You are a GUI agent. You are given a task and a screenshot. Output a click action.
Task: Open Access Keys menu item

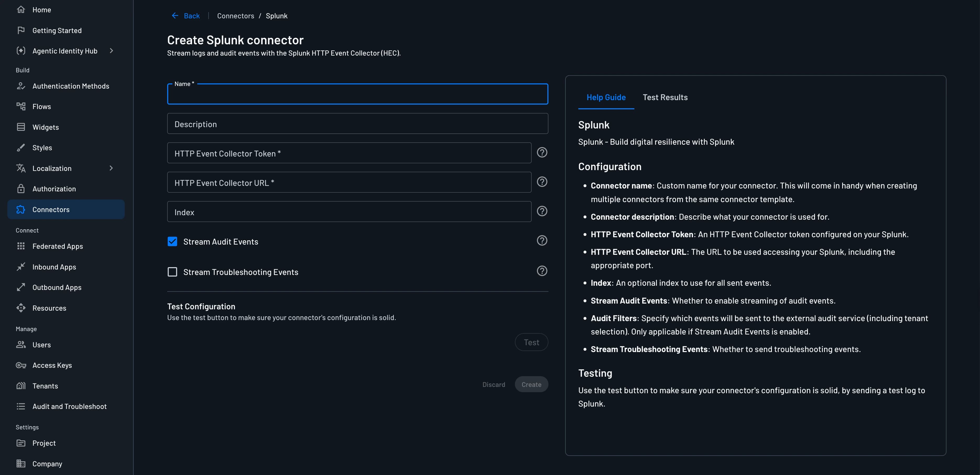[66, 365]
